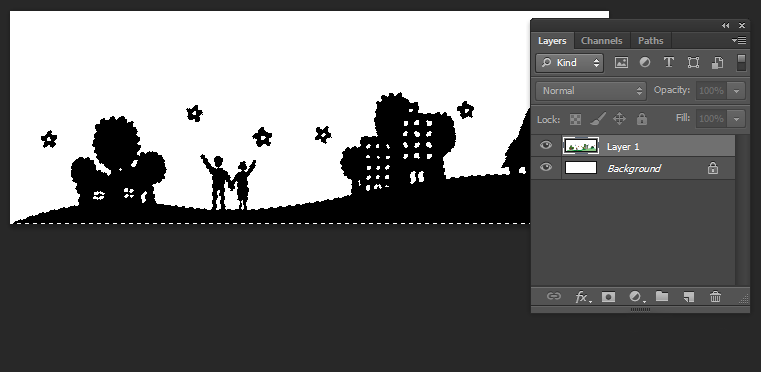This screenshot has height=372, width=761.
Task: Switch to the Layers tab
Action: 552,41
